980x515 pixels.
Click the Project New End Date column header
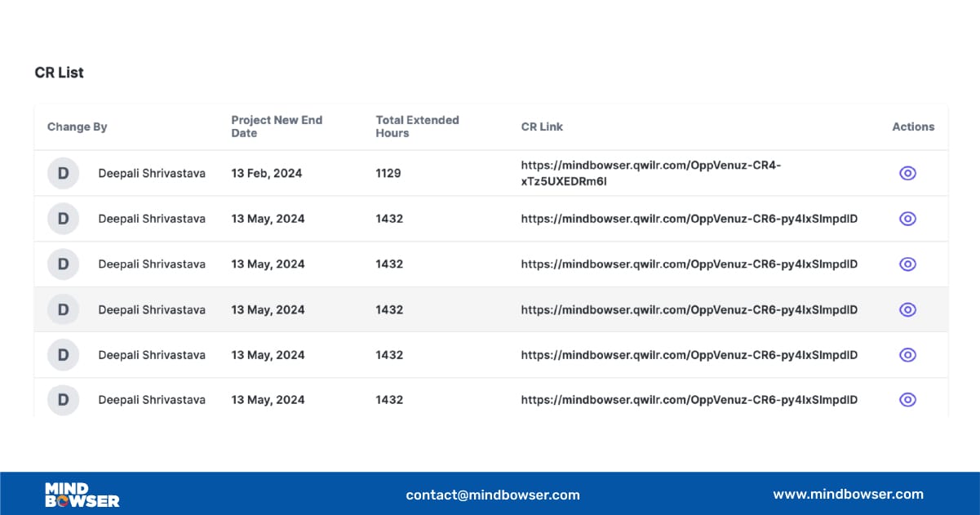277,127
